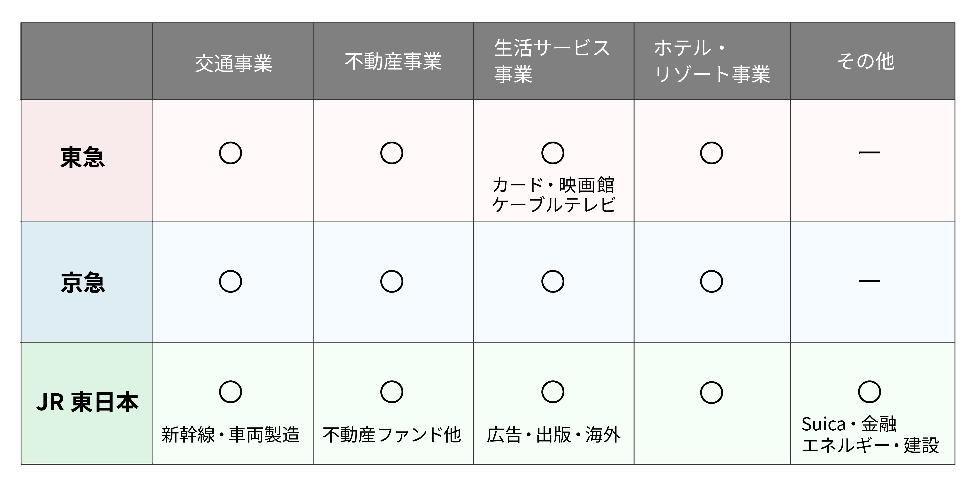
Task: Click the circle for 京急 不動産事業
Action: coord(392,281)
